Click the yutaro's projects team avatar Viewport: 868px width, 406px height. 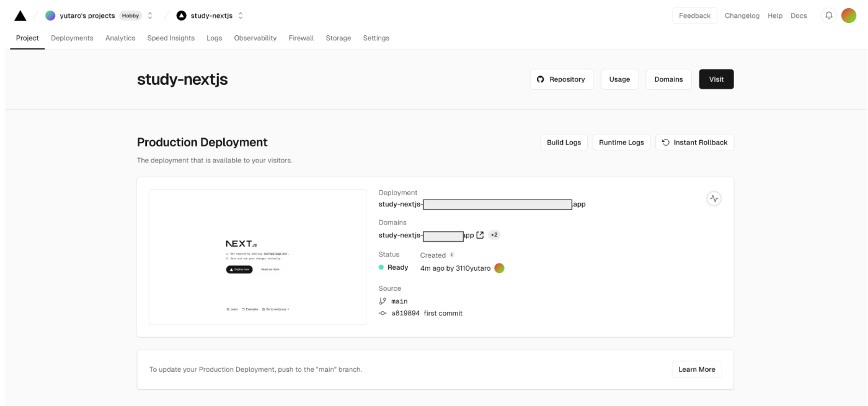coord(50,15)
